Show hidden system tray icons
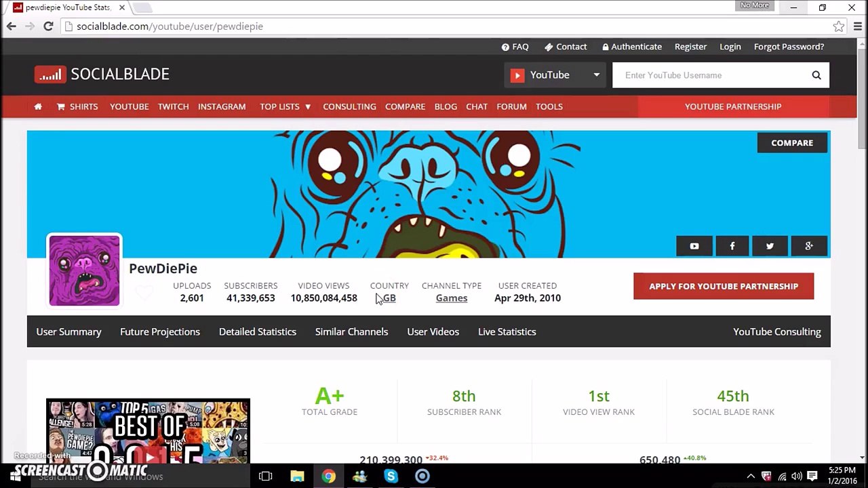The image size is (868, 488). coord(751,476)
